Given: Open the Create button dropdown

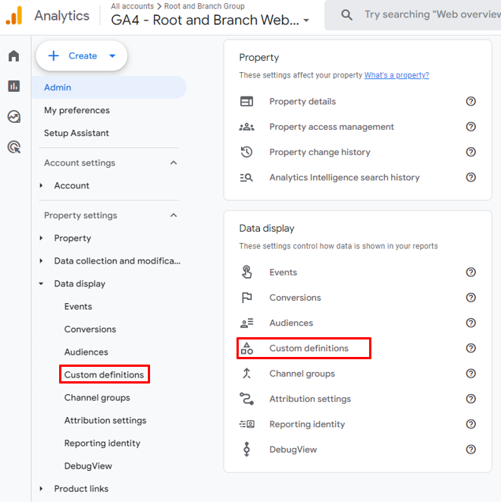Looking at the screenshot, I should [x=112, y=56].
